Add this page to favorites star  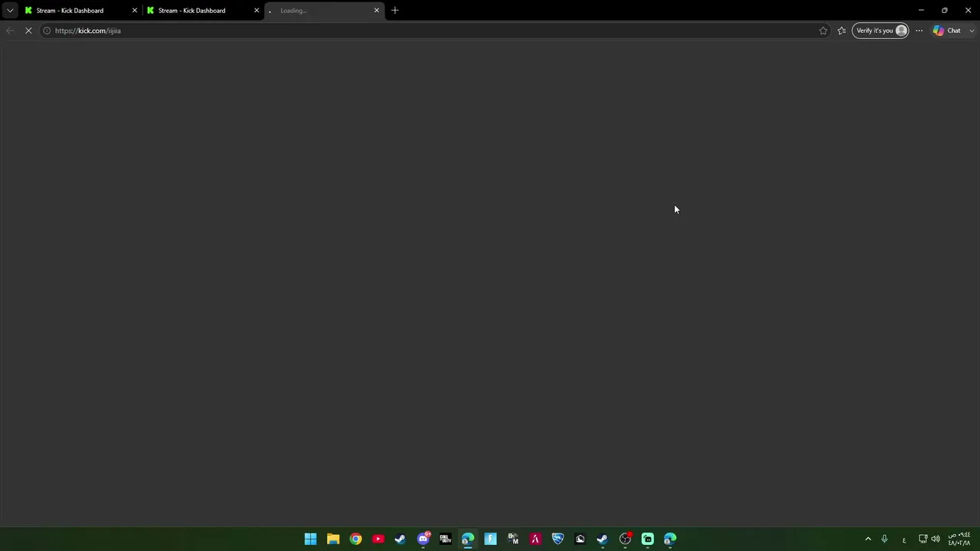pos(823,31)
